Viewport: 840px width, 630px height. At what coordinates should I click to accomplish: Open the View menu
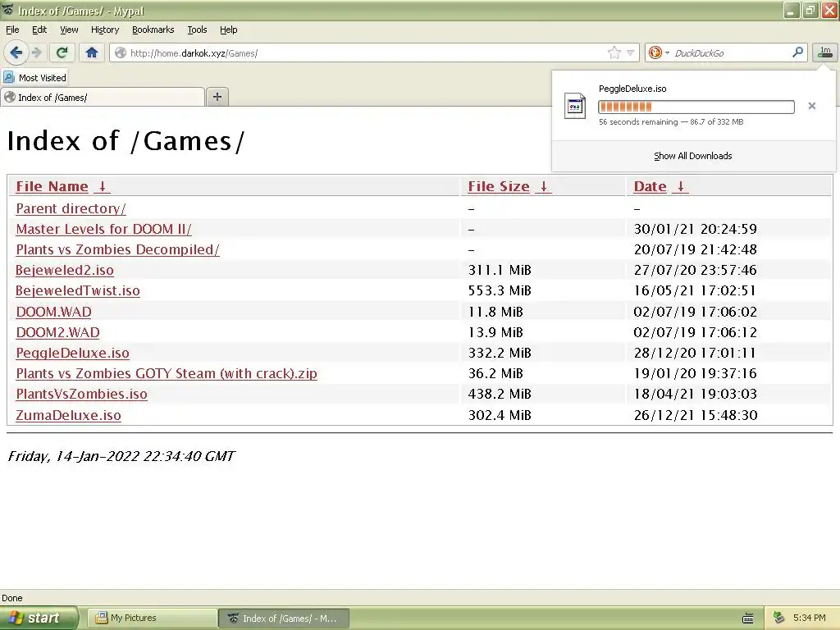[x=69, y=30]
